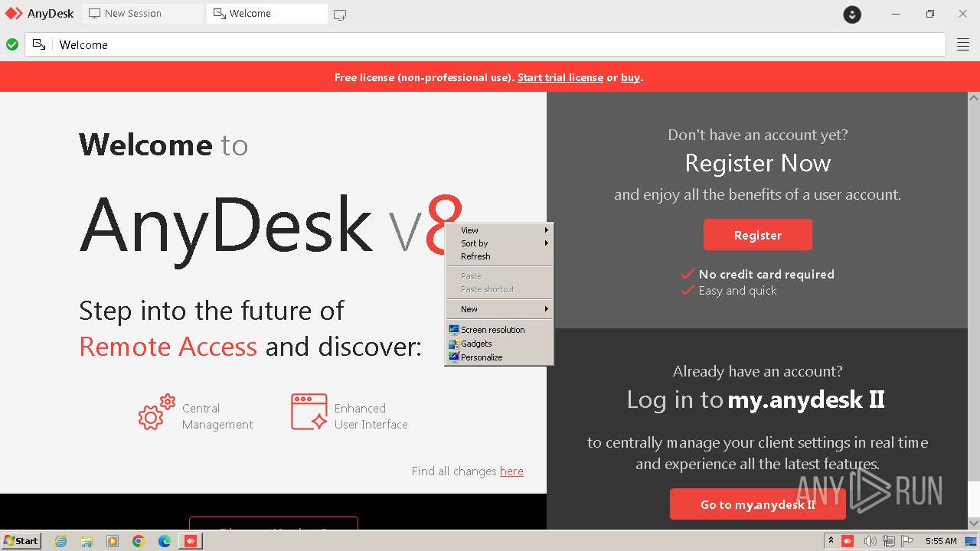Click the Register button

(758, 235)
